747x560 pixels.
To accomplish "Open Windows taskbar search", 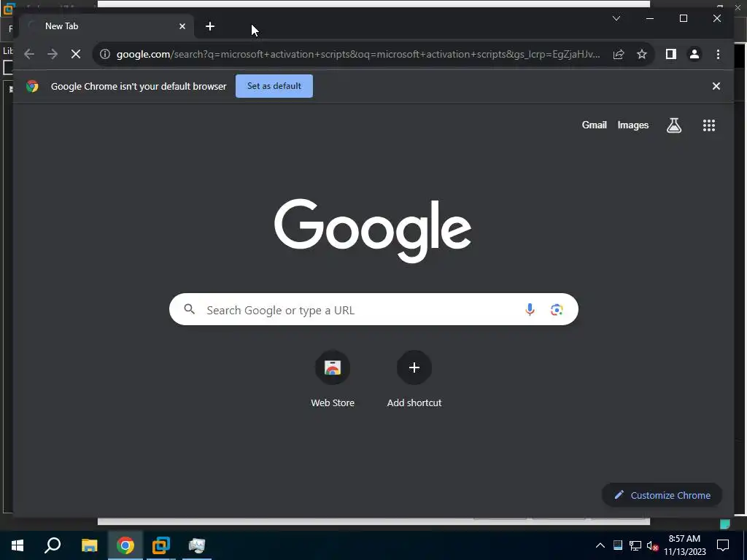I will [x=53, y=545].
